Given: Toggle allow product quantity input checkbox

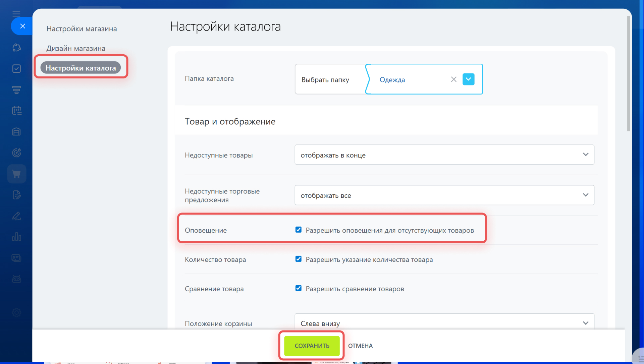Looking at the screenshot, I should point(298,259).
